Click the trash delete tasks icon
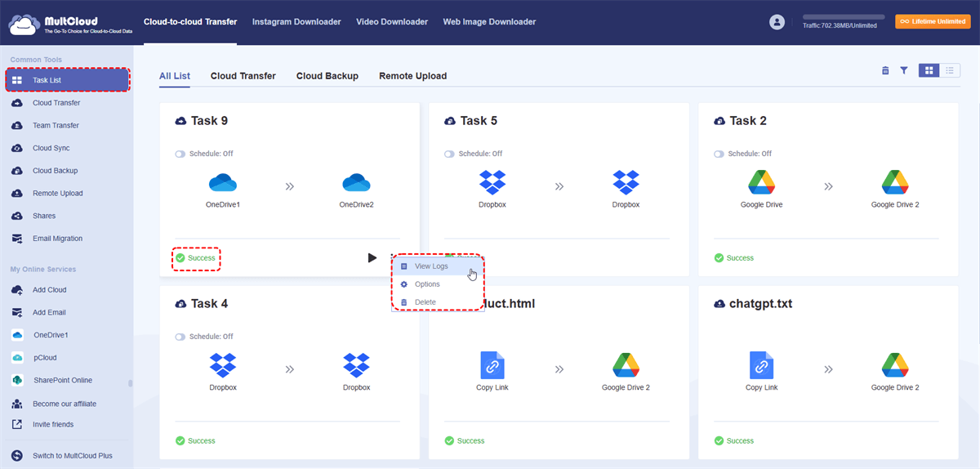Screen dimensions: 980x469 (885, 71)
